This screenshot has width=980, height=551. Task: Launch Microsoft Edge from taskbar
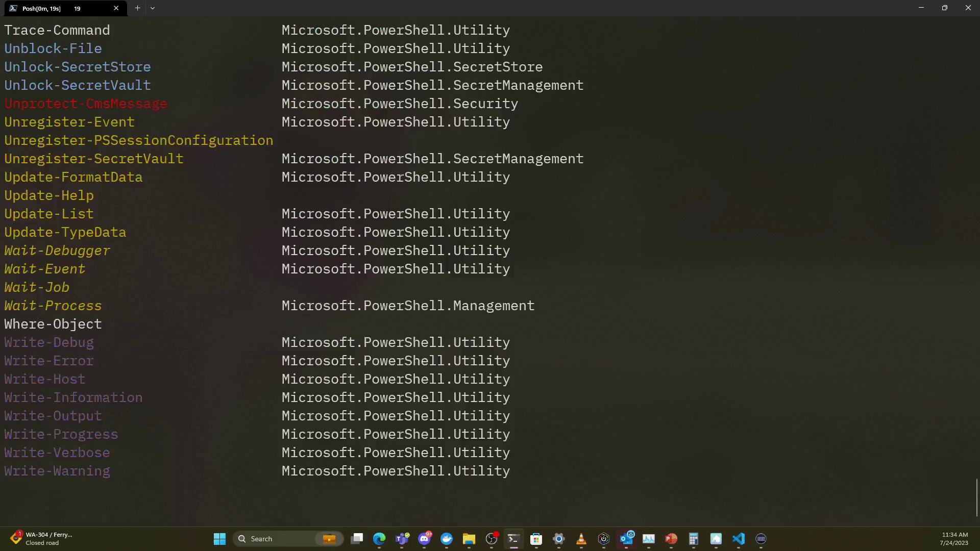[379, 539]
